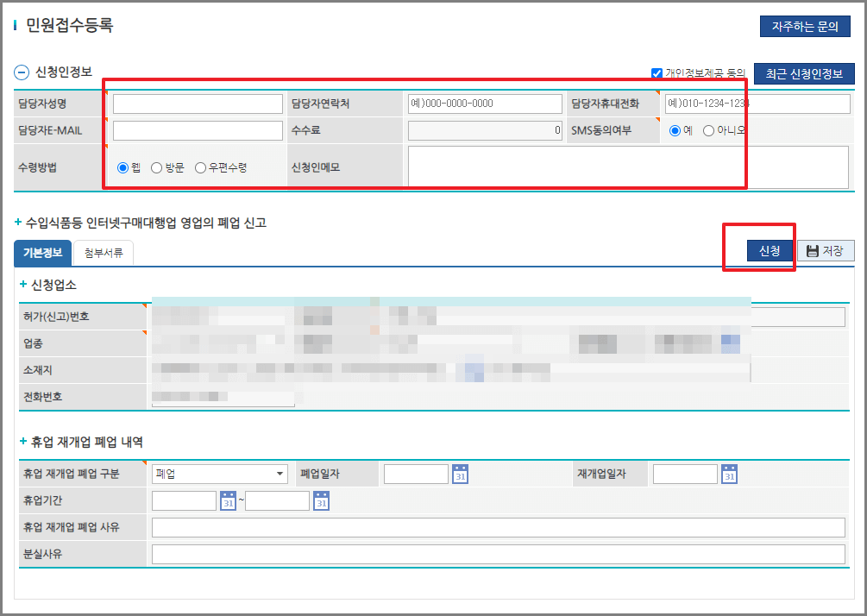Open 자주하는 문의
Viewport: 867px width, 616px height.
804,26
